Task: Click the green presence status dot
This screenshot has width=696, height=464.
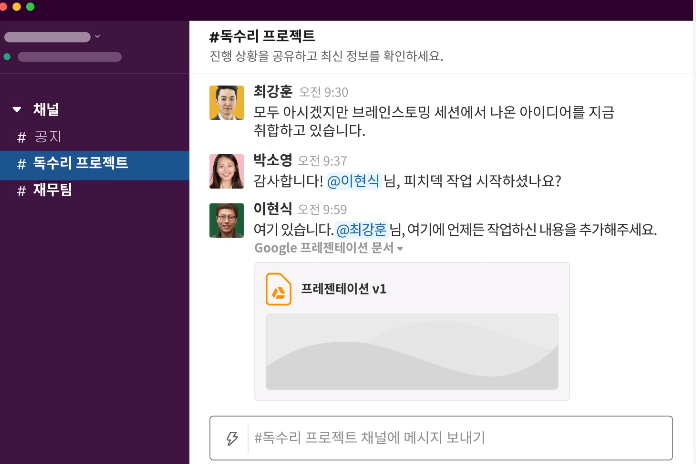Action: point(8,57)
